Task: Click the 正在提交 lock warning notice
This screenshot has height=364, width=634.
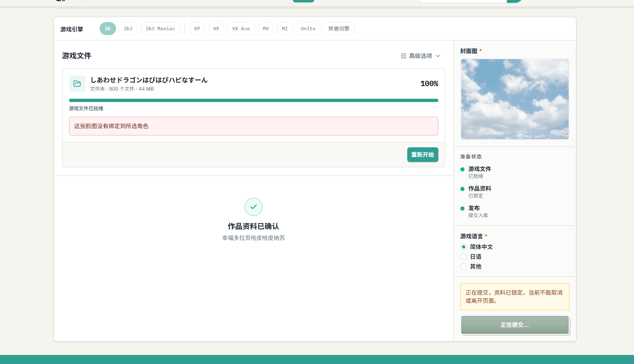Action: click(x=515, y=297)
